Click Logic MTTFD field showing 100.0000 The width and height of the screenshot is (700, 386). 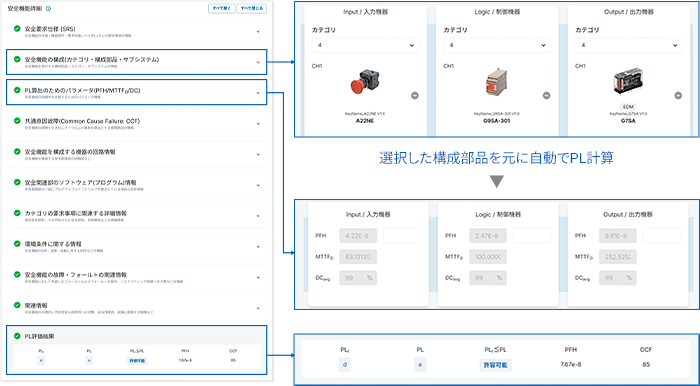(488, 257)
